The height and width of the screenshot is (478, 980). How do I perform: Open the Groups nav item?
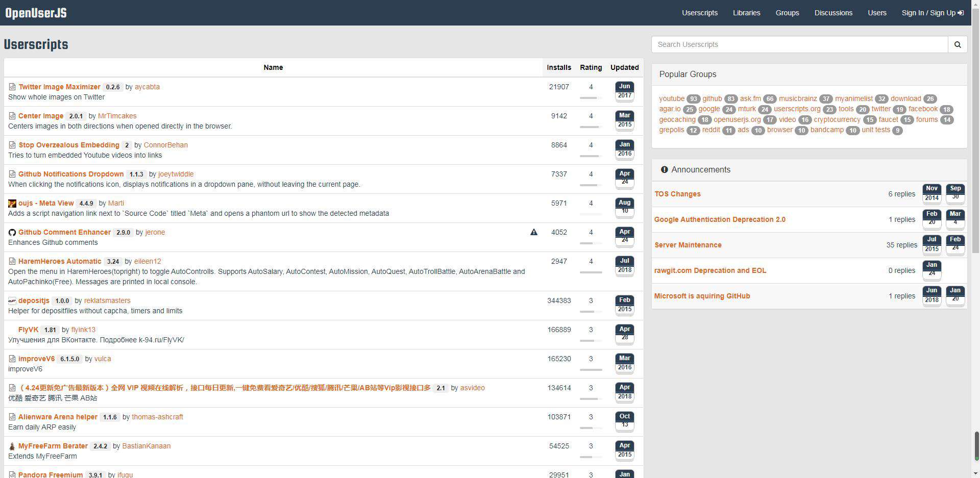click(788, 13)
